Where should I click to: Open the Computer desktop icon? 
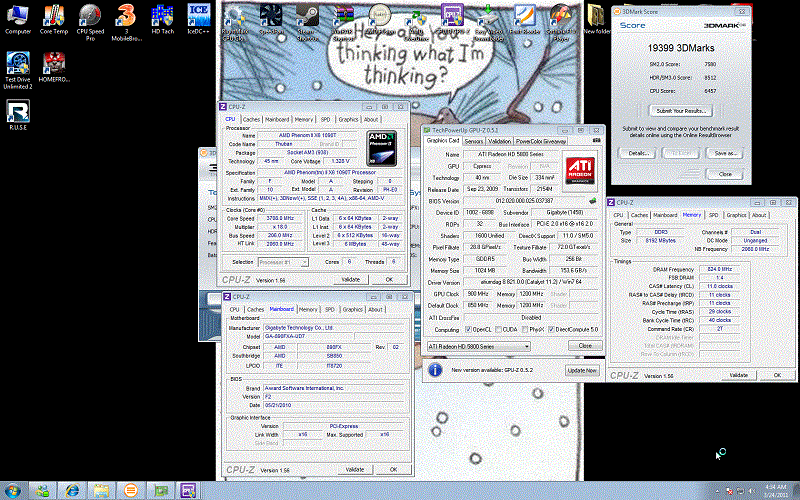point(17,19)
